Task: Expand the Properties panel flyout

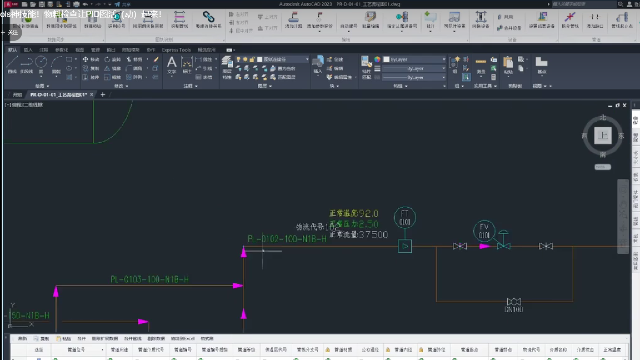Action: (x=400, y=86)
